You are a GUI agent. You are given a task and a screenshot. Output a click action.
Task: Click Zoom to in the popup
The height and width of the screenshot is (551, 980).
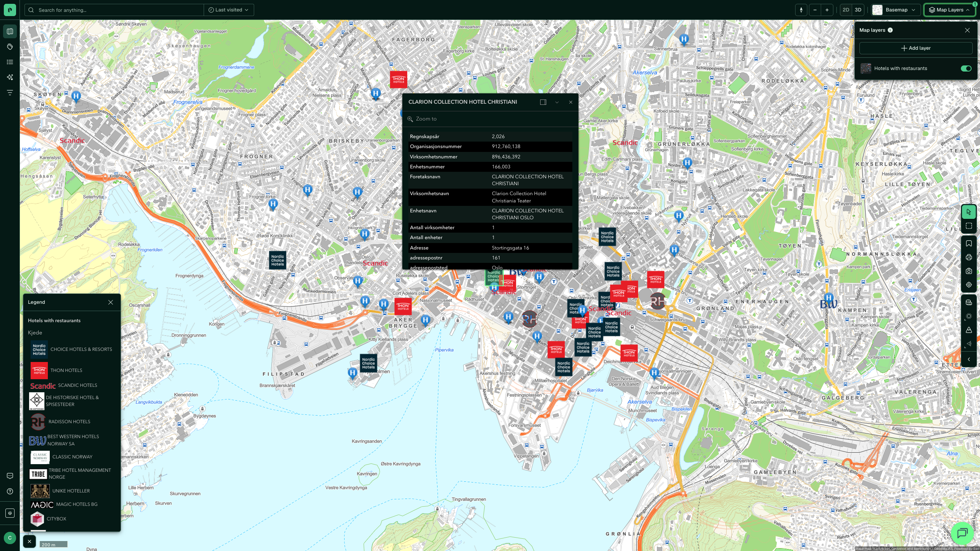pos(422,119)
